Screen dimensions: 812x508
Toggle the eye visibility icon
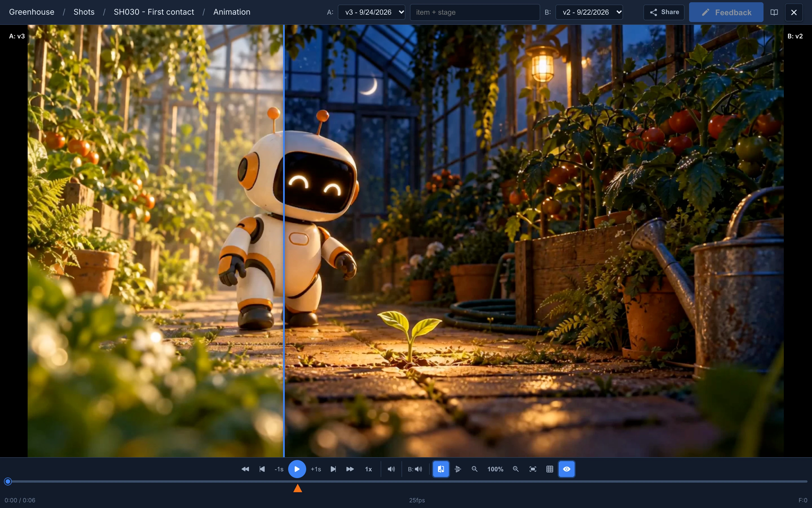[567, 469]
